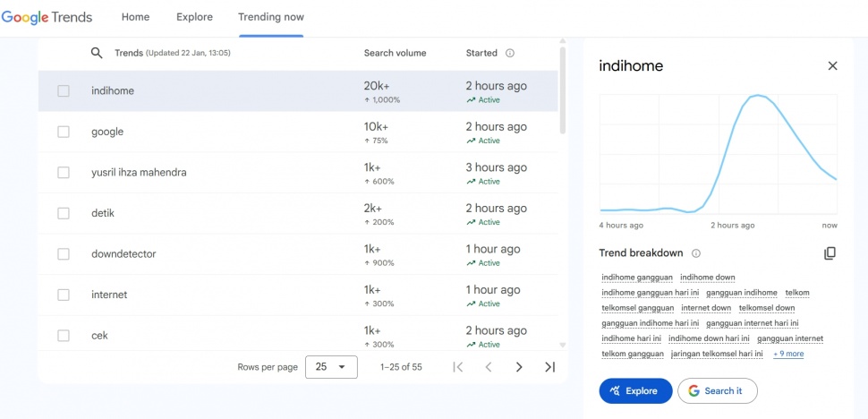Go to the next page of trends
Viewport: 868px width, 419px height.
tap(519, 367)
